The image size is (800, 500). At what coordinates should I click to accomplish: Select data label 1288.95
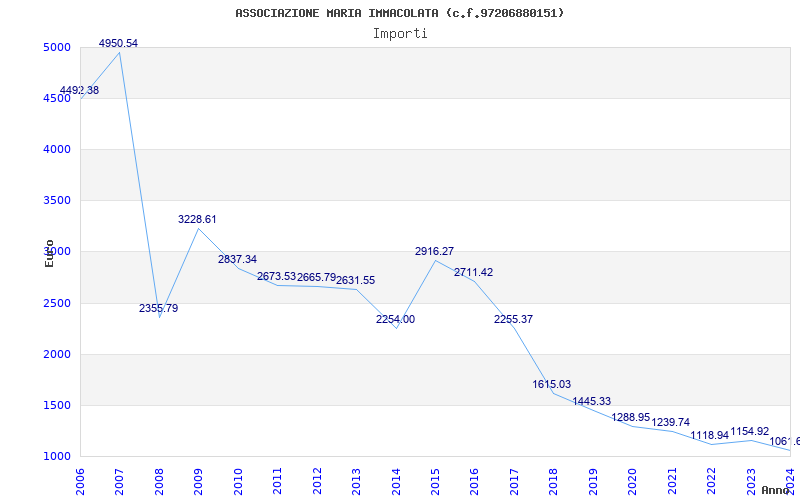click(631, 417)
